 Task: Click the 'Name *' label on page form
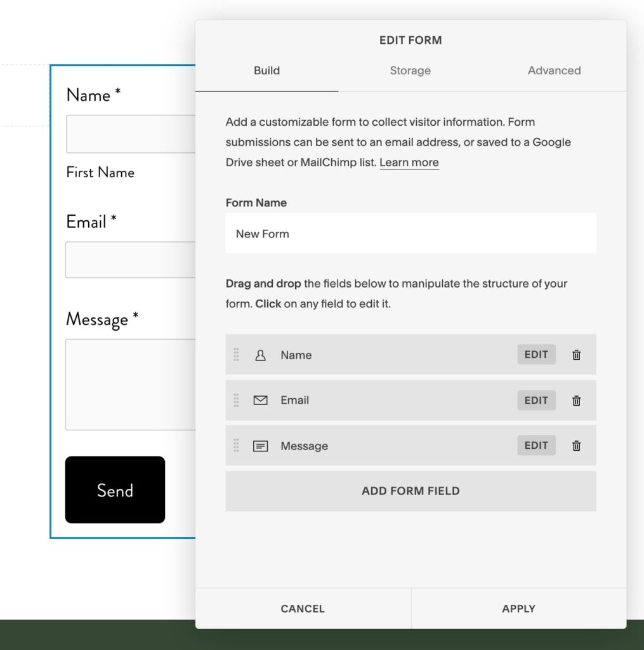94,95
